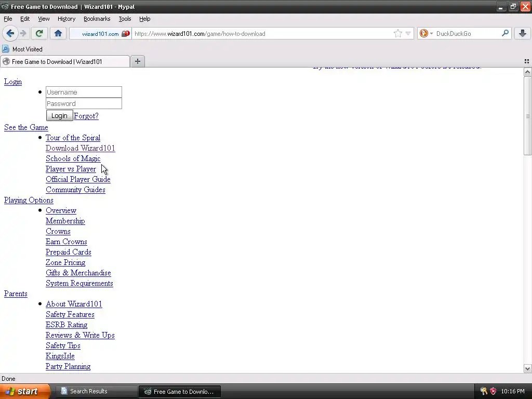Open the Zone Pricing link

coord(65,262)
